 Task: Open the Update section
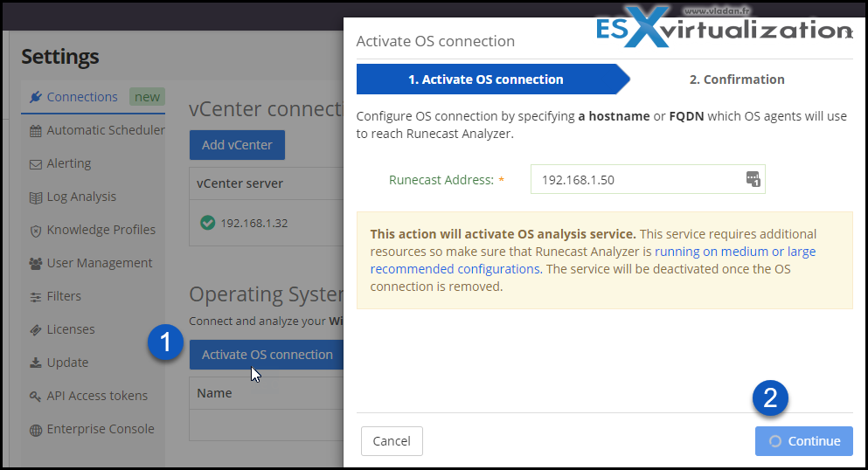(x=67, y=363)
